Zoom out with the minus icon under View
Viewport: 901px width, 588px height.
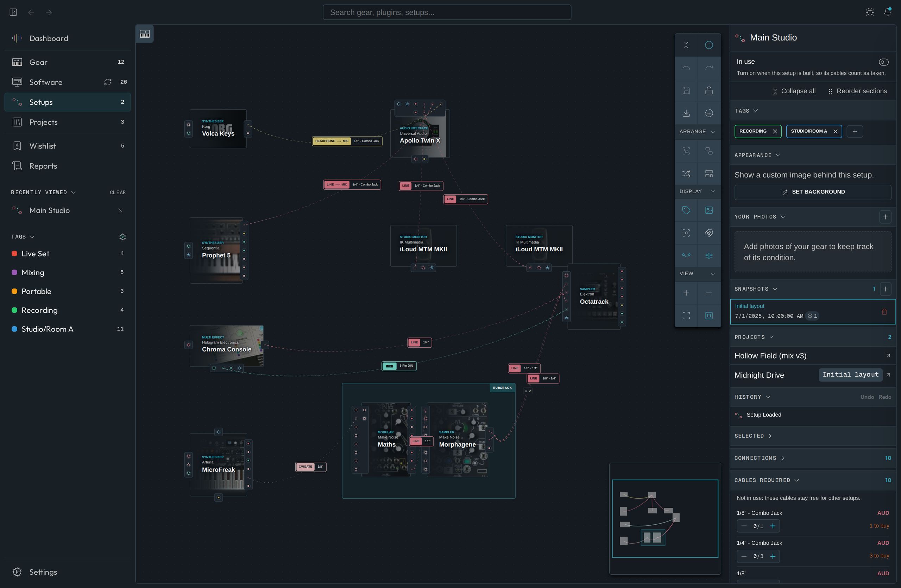click(709, 293)
